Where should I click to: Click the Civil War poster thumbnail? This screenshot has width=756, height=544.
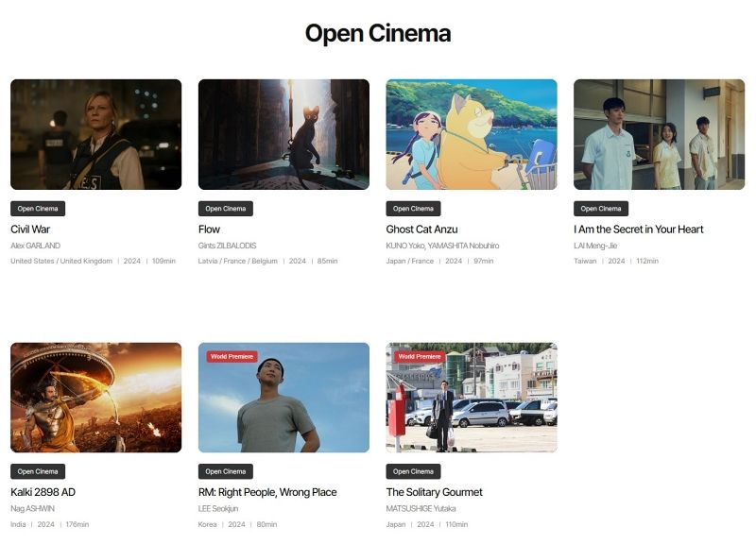pyautogui.click(x=96, y=133)
